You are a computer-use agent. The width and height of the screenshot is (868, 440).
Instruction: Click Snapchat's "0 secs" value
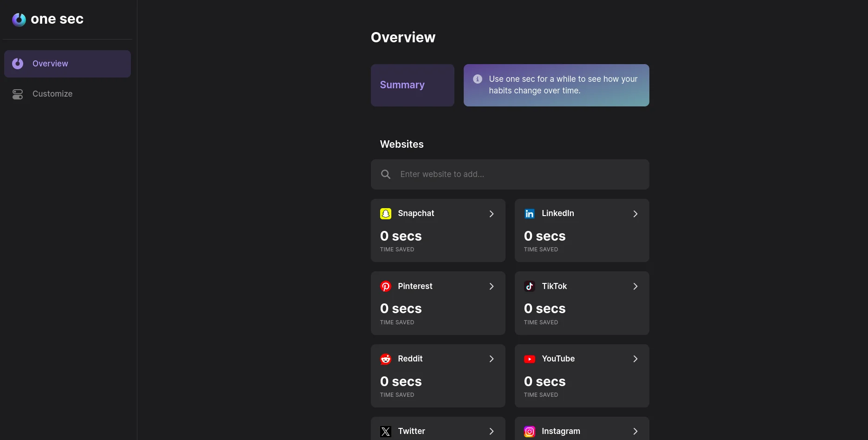coord(401,236)
